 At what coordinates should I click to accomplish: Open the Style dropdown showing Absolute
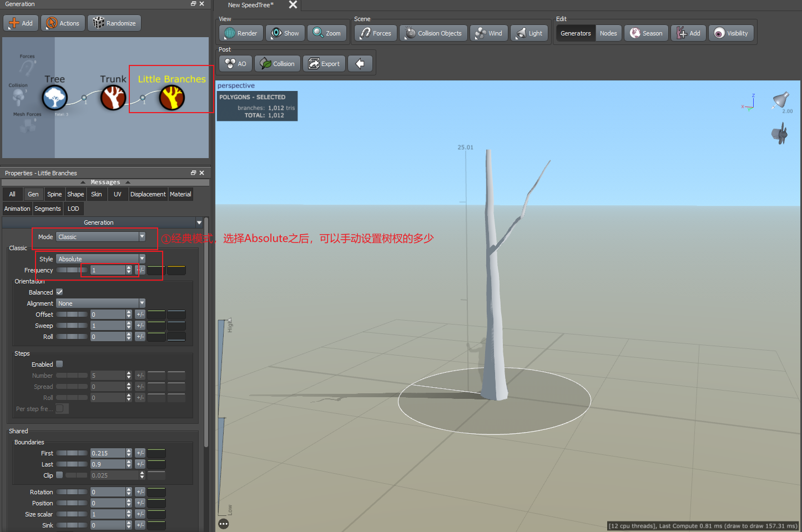point(100,259)
